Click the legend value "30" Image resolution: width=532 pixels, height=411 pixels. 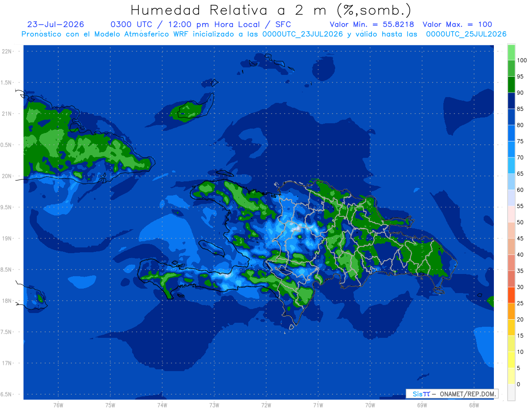pyautogui.click(x=520, y=287)
